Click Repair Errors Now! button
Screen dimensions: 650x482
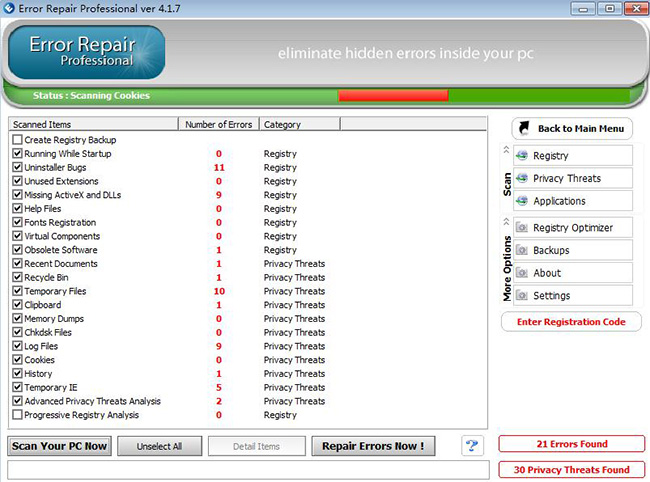coord(373,446)
